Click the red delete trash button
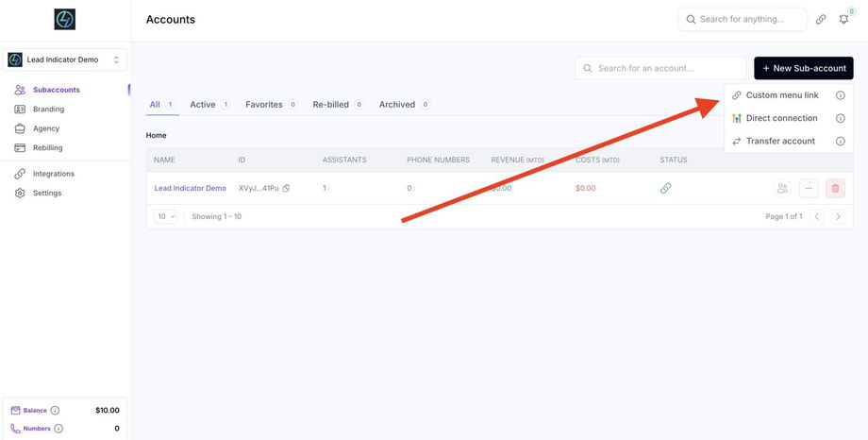Screen dimensions: 868x440 click(835, 189)
